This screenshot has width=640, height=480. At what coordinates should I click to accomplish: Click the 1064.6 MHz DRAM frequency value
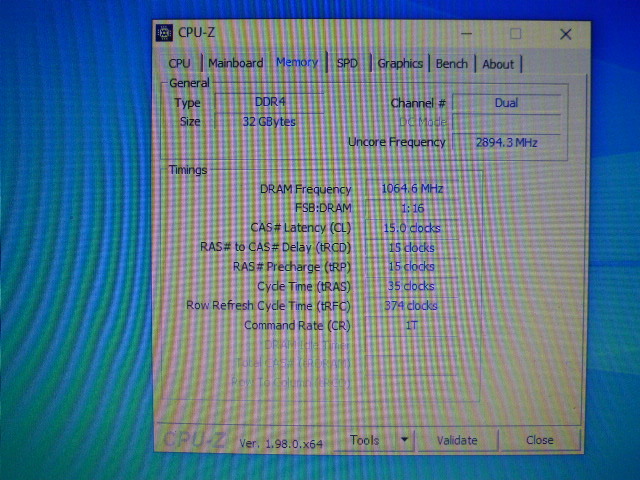point(411,189)
